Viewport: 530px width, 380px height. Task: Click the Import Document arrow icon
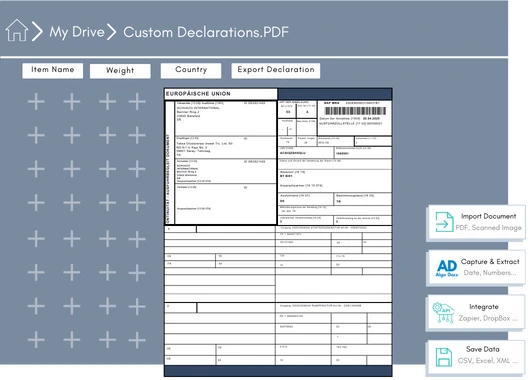point(444,222)
